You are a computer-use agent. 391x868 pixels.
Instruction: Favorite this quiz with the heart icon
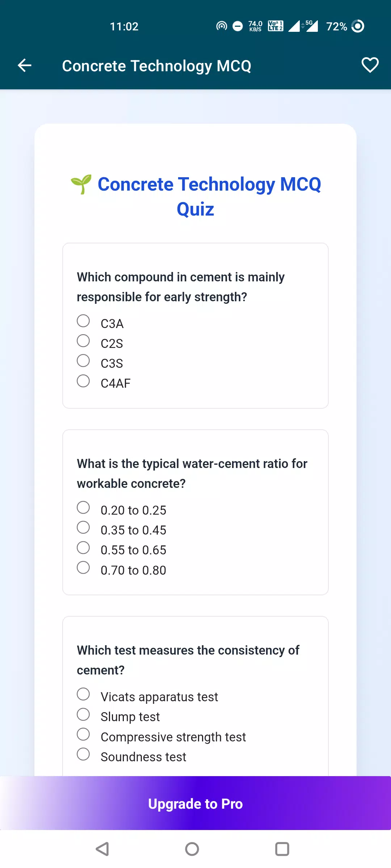(370, 65)
